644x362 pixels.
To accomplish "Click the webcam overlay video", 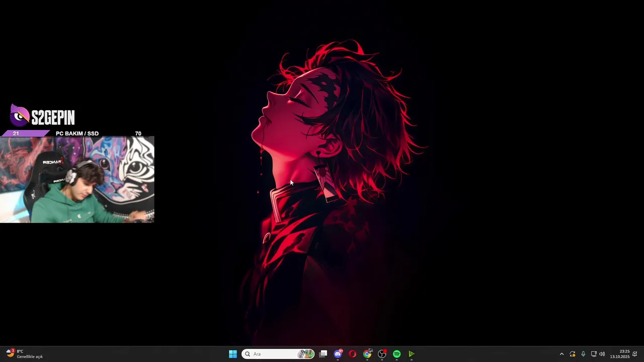I will [77, 179].
